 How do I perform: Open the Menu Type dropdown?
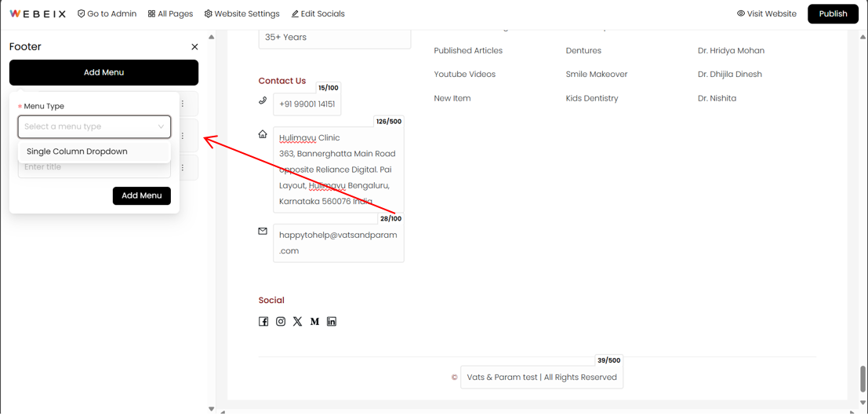coord(94,127)
